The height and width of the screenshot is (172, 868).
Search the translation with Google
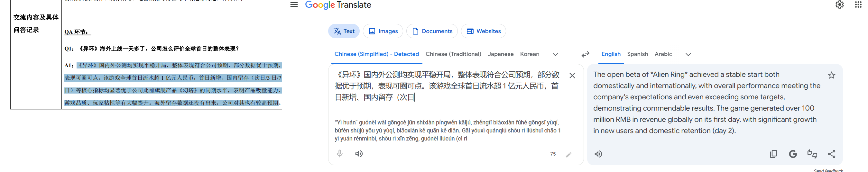[x=792, y=154]
